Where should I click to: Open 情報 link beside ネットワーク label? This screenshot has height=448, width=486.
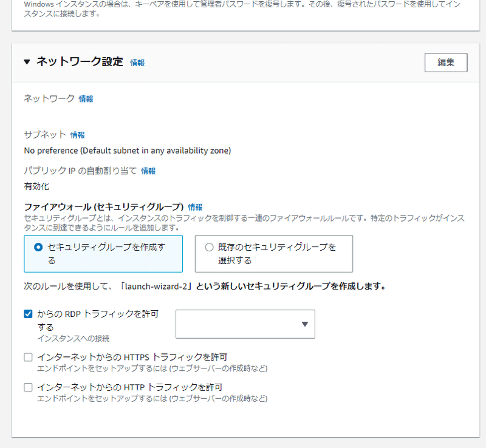(x=86, y=99)
